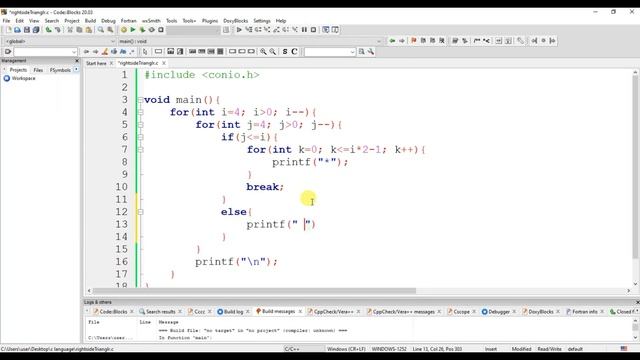This screenshot has height=360, width=640.
Task: Click the Zoom out magnifier icon
Action: [273, 52]
